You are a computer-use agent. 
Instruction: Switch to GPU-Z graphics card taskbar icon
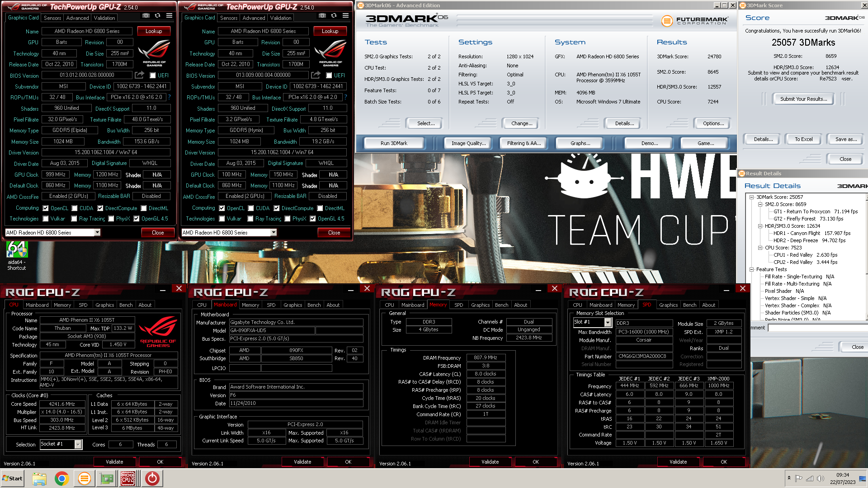tap(107, 479)
